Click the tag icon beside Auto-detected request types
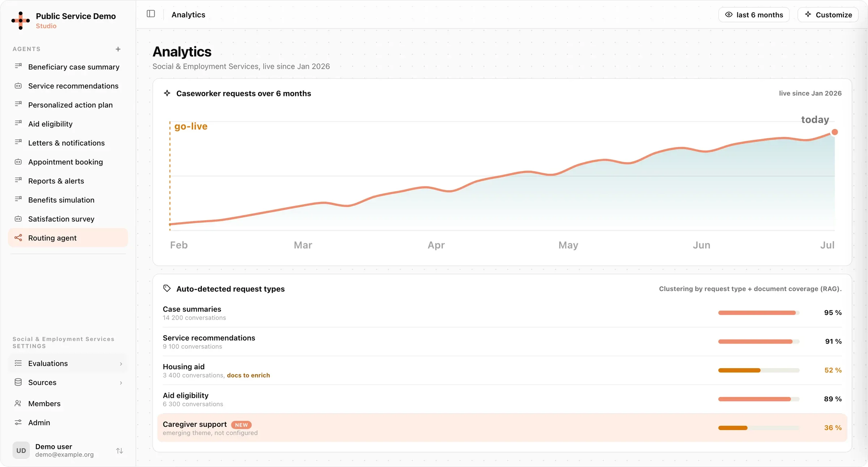Image resolution: width=868 pixels, height=467 pixels. tap(167, 289)
